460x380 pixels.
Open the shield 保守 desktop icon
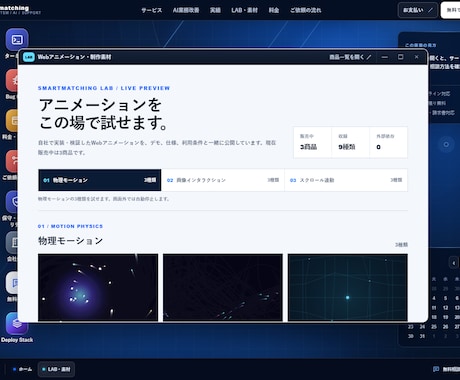(13, 202)
